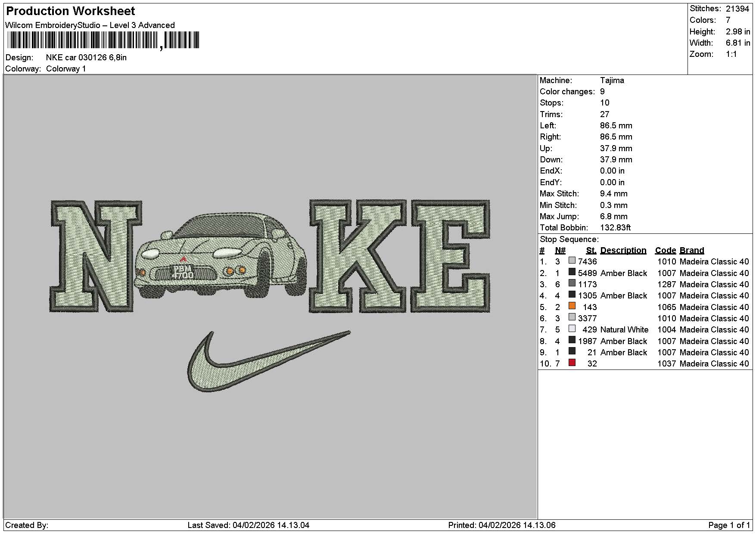Click the "Printed: 04/02/2026 14.13.06" footer text
Screen dimensions: 756x534
(502, 525)
